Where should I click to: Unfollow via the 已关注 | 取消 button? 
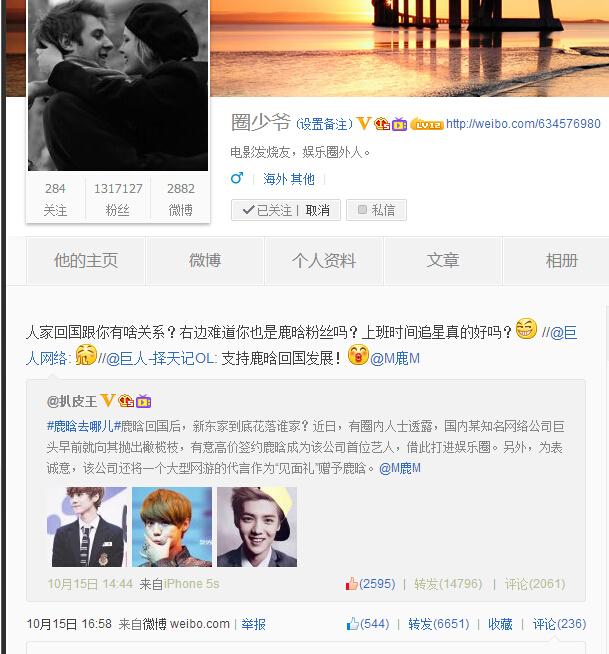coord(286,210)
